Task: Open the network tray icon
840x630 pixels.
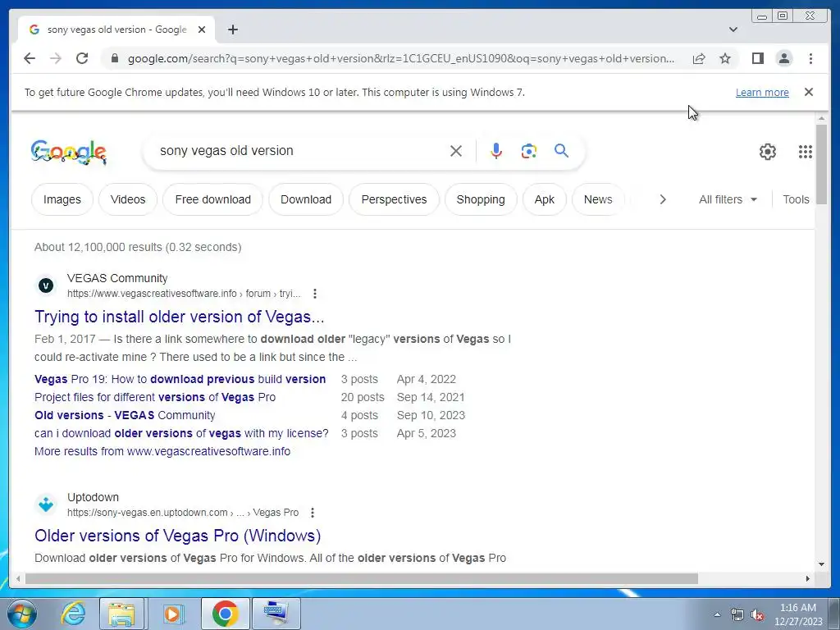Action: 737,615
